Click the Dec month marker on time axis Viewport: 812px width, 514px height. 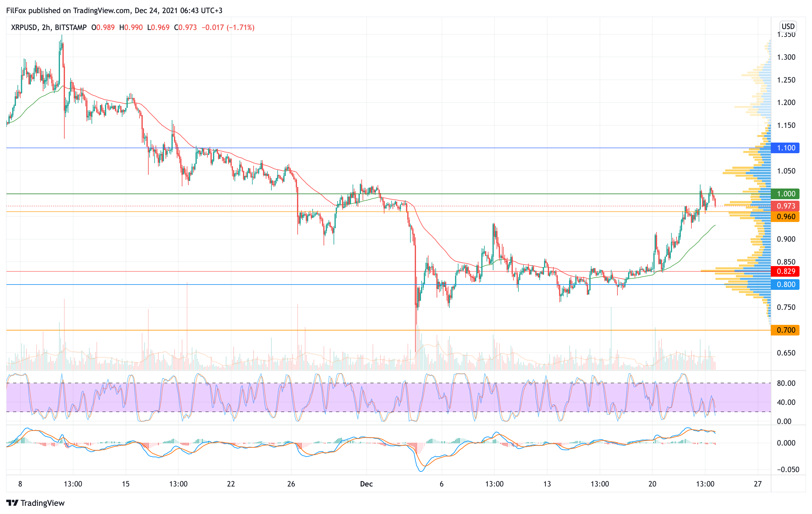tap(366, 484)
